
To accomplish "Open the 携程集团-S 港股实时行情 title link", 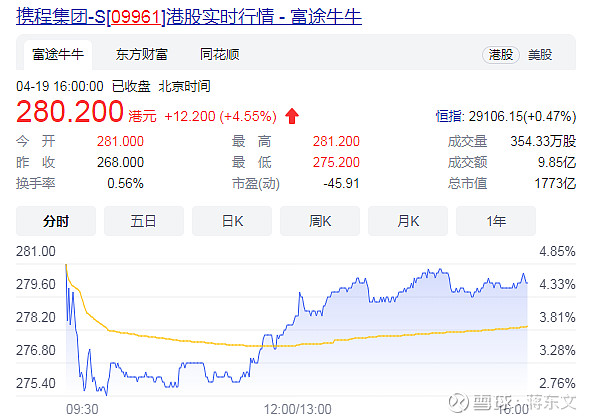I will (189, 17).
